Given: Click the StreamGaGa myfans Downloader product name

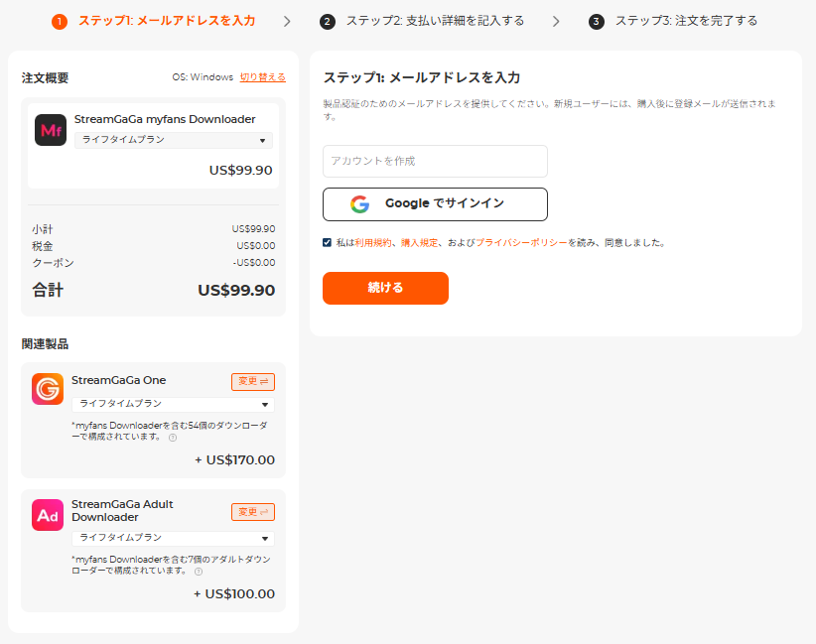Looking at the screenshot, I should pyautogui.click(x=165, y=119).
